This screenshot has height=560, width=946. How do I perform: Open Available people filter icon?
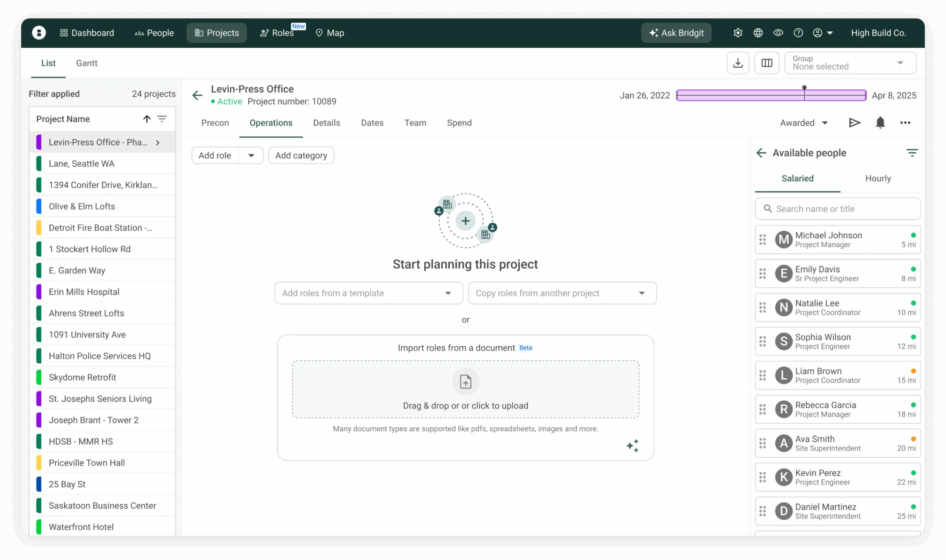(912, 153)
